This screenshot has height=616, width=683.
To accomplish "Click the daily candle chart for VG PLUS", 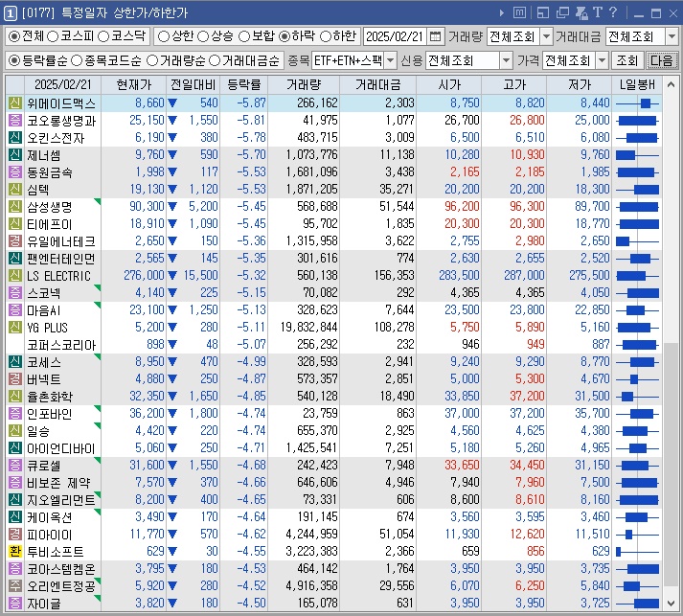I will (x=637, y=328).
